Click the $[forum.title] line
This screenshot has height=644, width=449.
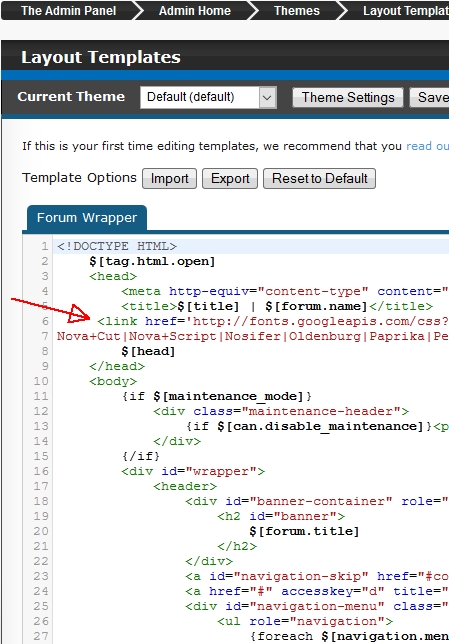click(304, 531)
